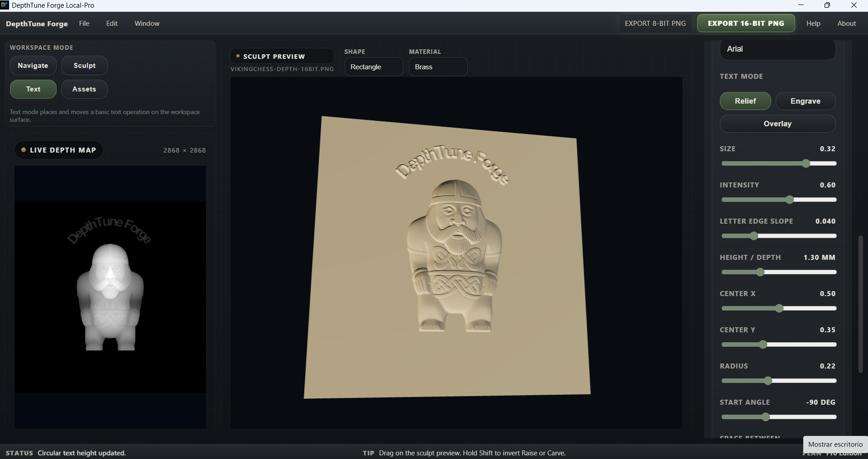868x459 pixels.
Task: Click the viking figure in sculpt preview
Action: [455, 256]
